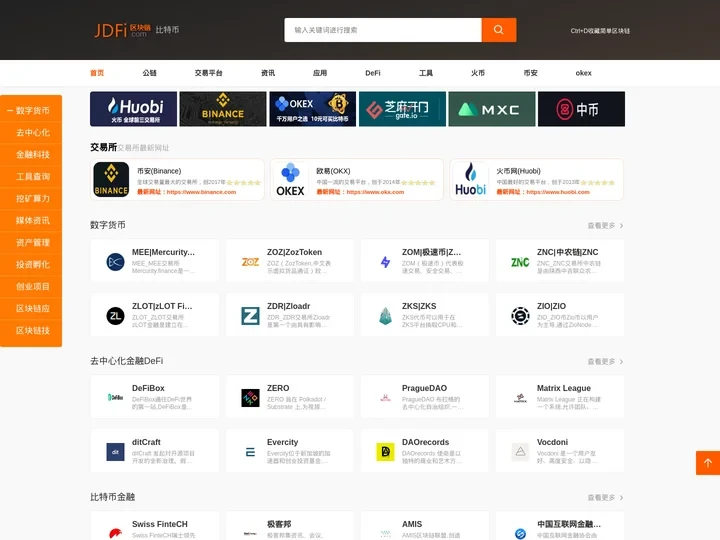The image size is (720, 540).
Task: Expand 查看更多 for 数字货币 section
Action: click(x=605, y=225)
